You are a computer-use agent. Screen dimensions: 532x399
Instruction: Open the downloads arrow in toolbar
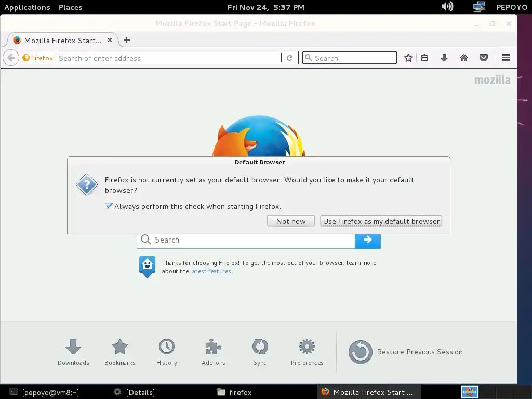click(444, 58)
